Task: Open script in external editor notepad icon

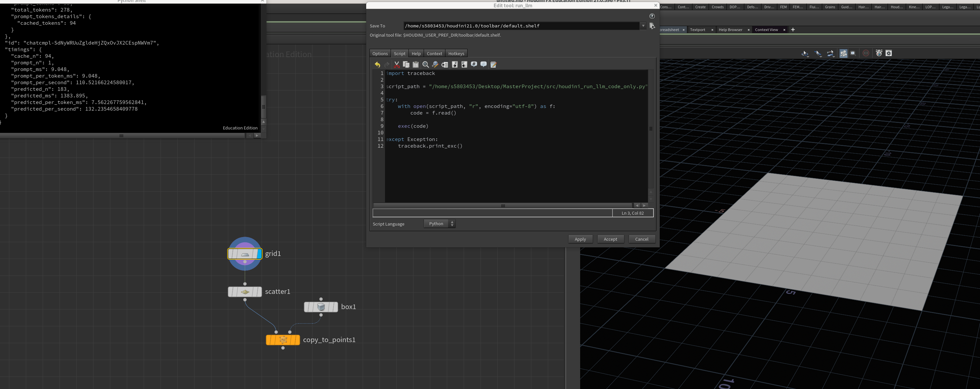Action: (x=493, y=65)
